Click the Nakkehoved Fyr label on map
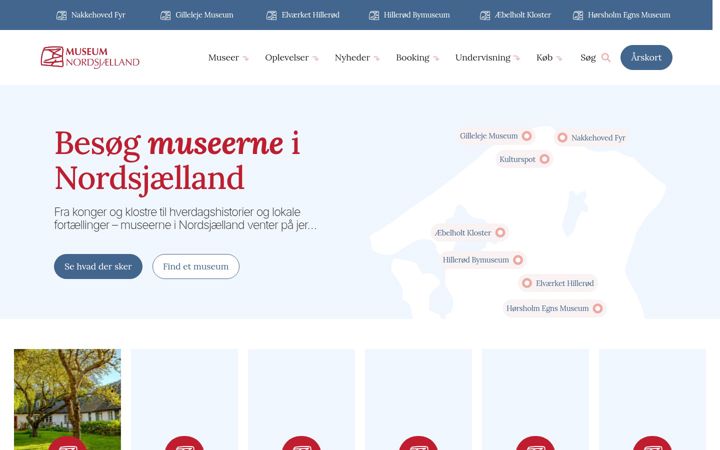This screenshot has width=720, height=450. (x=598, y=138)
